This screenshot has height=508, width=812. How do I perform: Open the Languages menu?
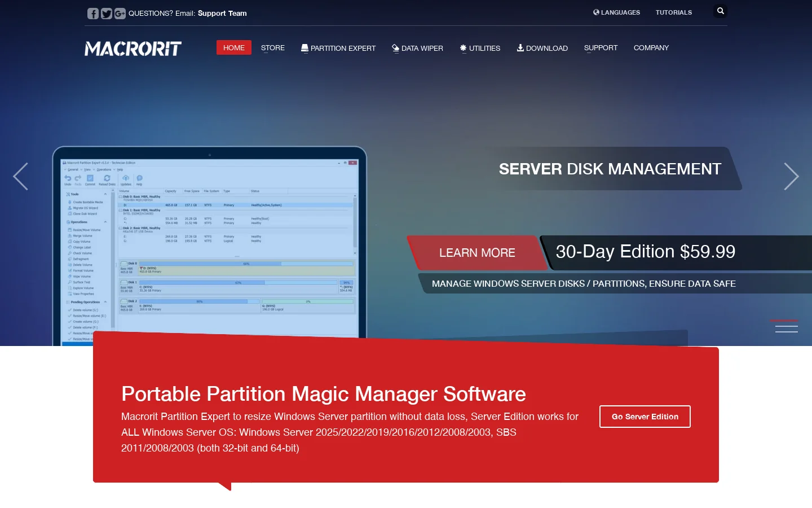(616, 12)
